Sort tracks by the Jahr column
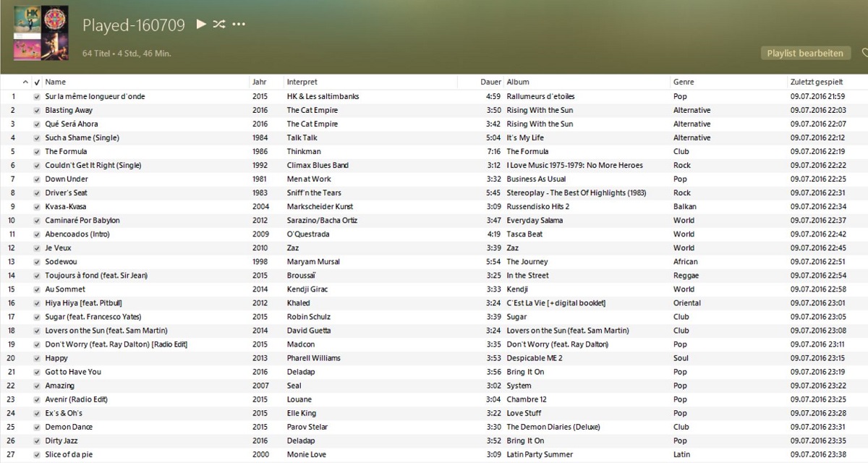 tap(260, 81)
